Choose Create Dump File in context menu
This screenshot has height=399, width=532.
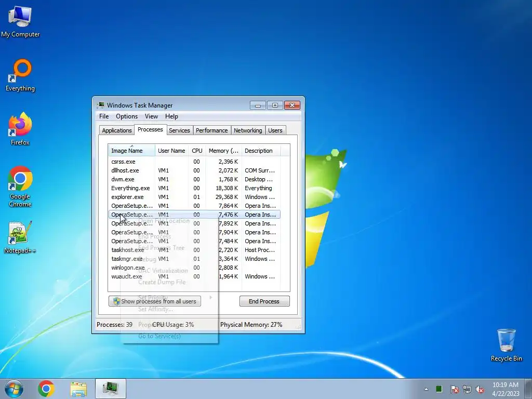tap(162, 282)
